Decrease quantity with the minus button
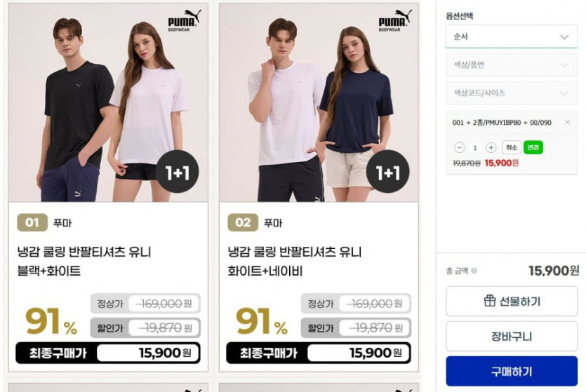The width and height of the screenshot is (586, 392). coord(459,147)
